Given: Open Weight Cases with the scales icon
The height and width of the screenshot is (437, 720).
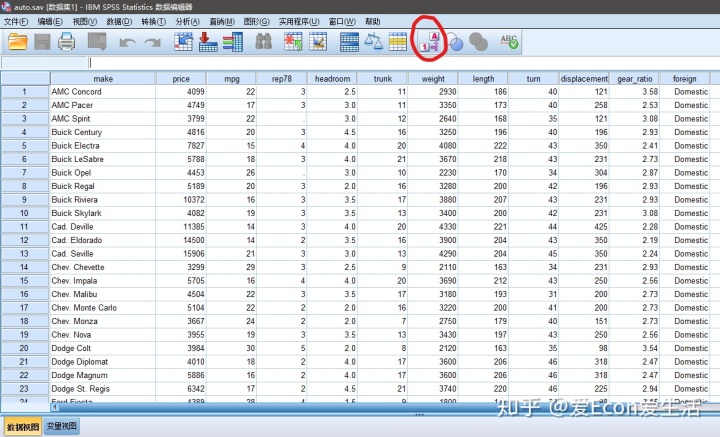Looking at the screenshot, I should pos(373,42).
